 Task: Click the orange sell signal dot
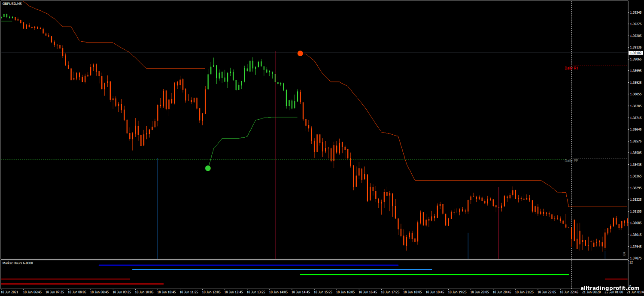click(x=300, y=53)
